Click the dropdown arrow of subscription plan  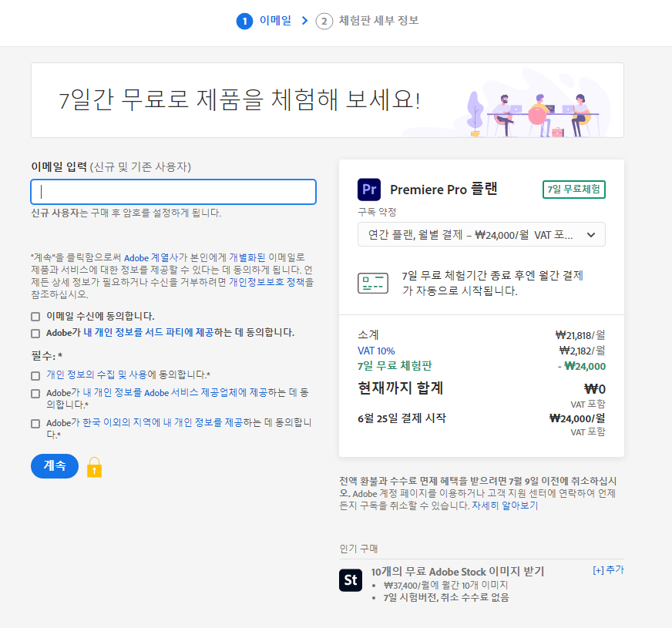591,235
